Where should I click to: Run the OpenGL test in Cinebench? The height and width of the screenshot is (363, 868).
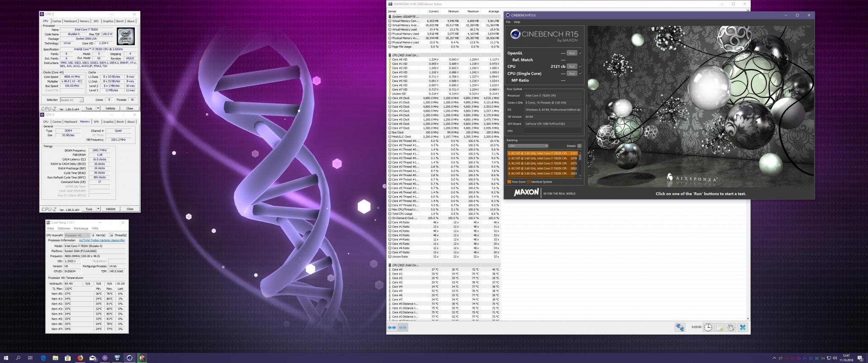[x=572, y=53]
